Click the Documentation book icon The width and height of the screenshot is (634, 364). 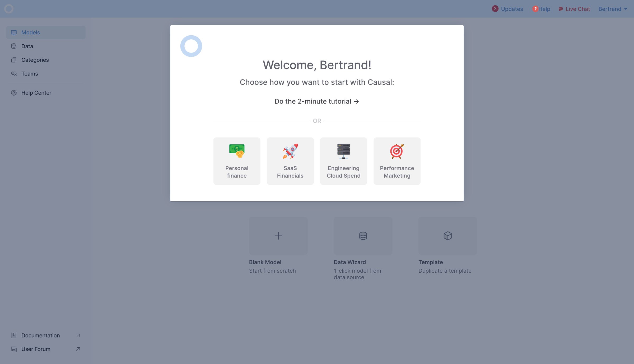14,335
